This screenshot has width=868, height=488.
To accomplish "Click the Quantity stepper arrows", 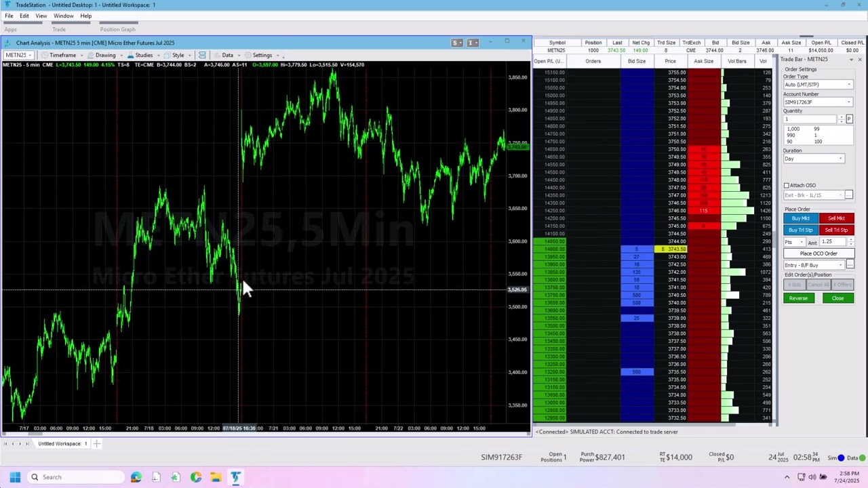I will (x=842, y=119).
